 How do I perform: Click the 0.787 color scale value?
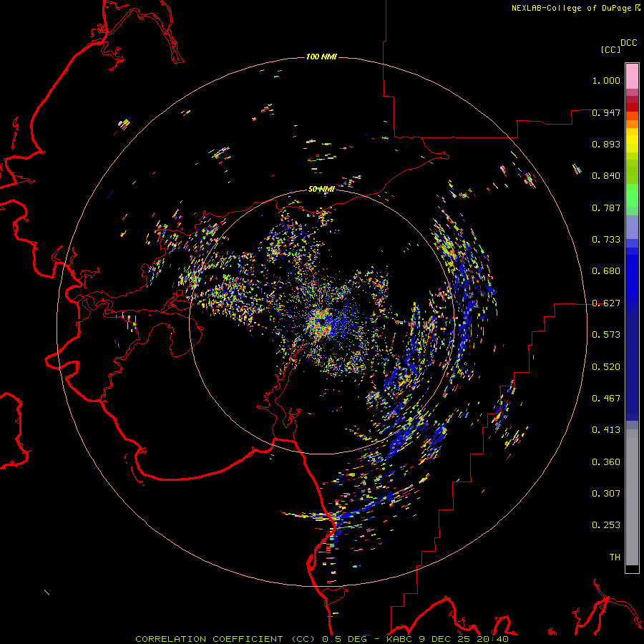[606, 208]
